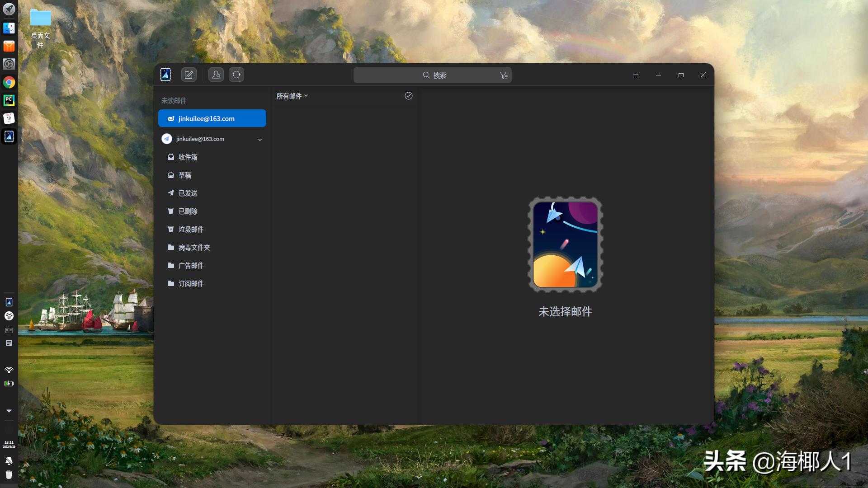Collapse the jinkuilee@163.com folder list
This screenshot has width=868, height=488.
259,140
